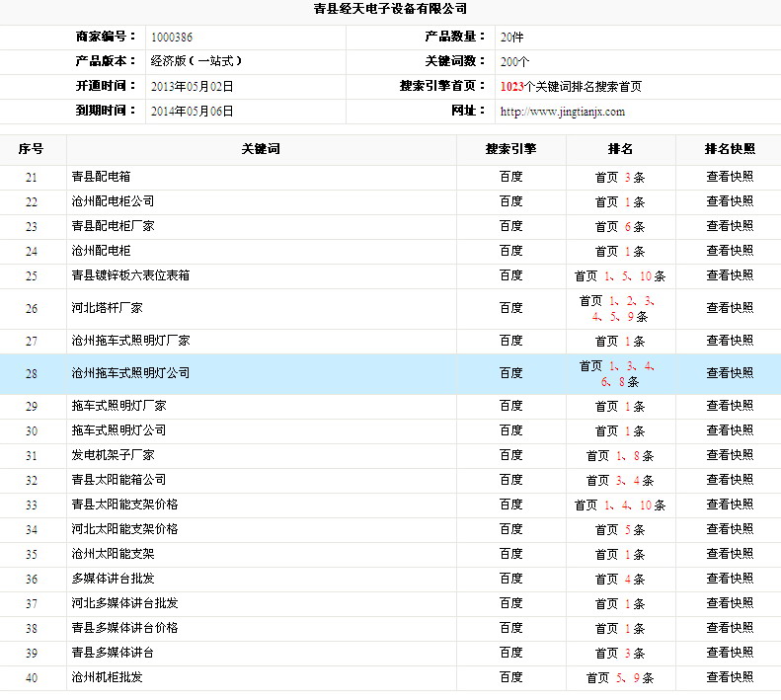This screenshot has height=700, width=781.
Task: Click the 序号 column header
Action: tap(31, 149)
